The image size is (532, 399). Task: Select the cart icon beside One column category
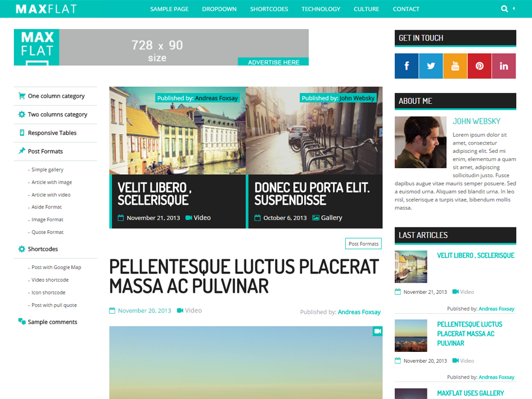21,96
